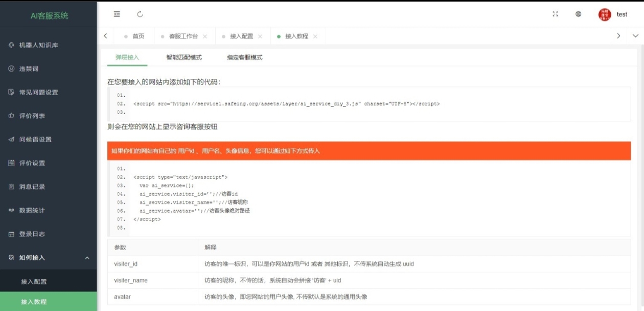Click the 问候语设置 paper-plane icon
Image resolution: width=644 pixels, height=311 pixels.
[11, 139]
